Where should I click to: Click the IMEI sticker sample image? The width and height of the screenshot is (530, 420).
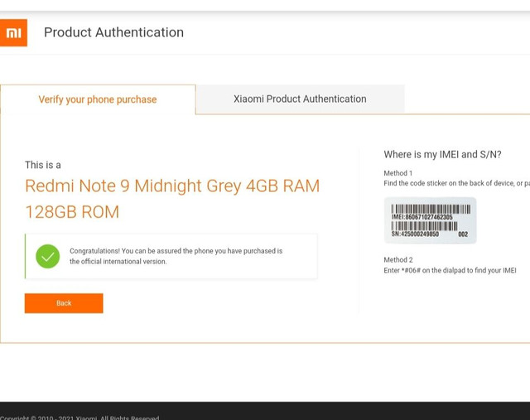tap(431, 220)
